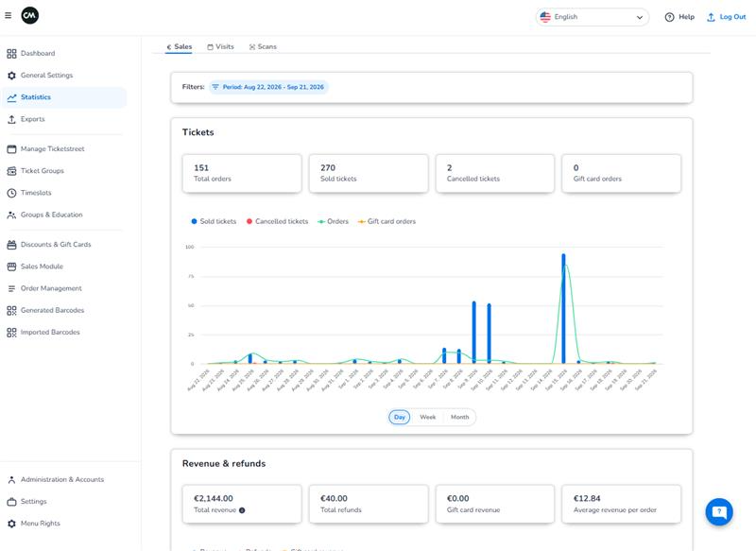Click the Groups & Education people icon

click(11, 215)
